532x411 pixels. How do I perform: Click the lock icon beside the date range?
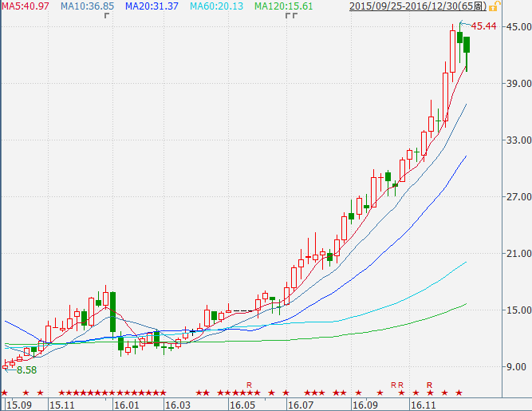(x=495, y=6)
